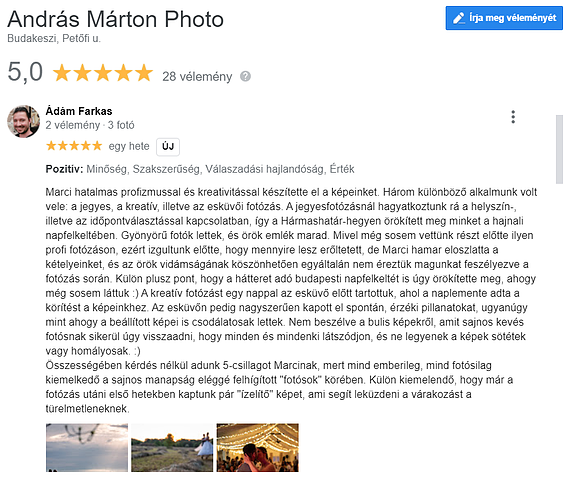Image resolution: width=569 pixels, height=478 pixels.
Task: Open the three-dot menu for Ádám Farkas's review
Action: [513, 117]
